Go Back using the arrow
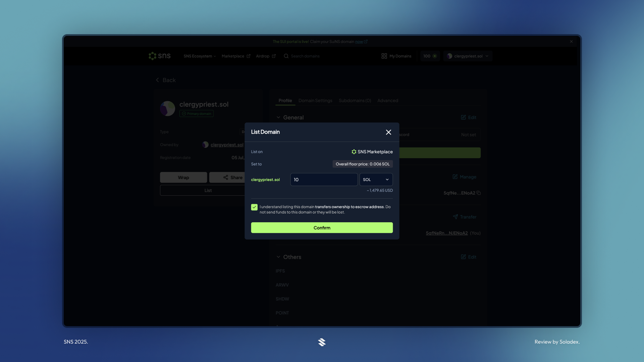The width and height of the screenshot is (644, 362). click(x=166, y=80)
